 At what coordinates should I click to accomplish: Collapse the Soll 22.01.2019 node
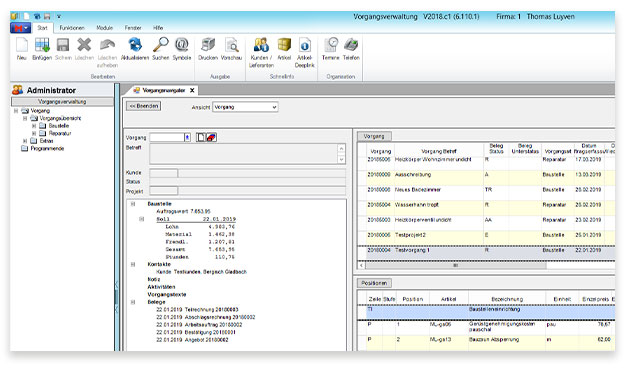(x=142, y=219)
